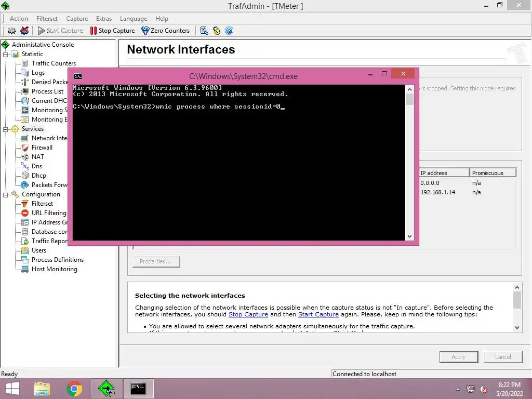Select the IP Address Groups tree item

(x=49, y=222)
